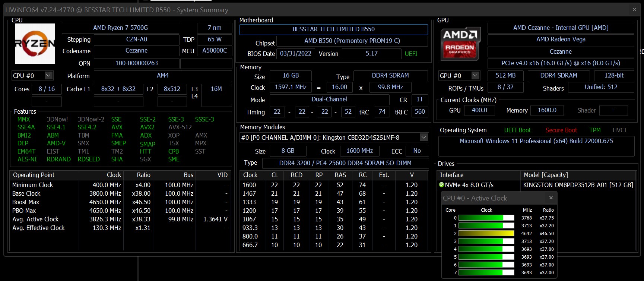Click the BIOS version 5.17 field

click(372, 54)
